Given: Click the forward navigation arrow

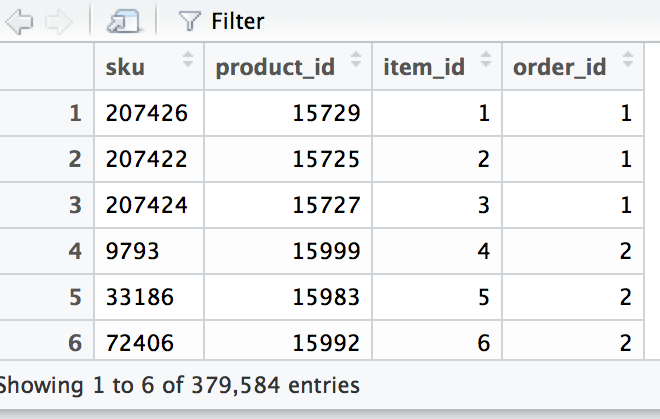Looking at the screenshot, I should (x=58, y=21).
